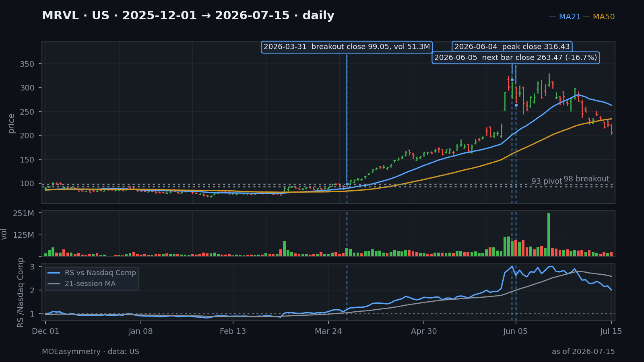644x362 pixels.
Task: Click the 200 price axis tick
Action: pyautogui.click(x=27, y=136)
